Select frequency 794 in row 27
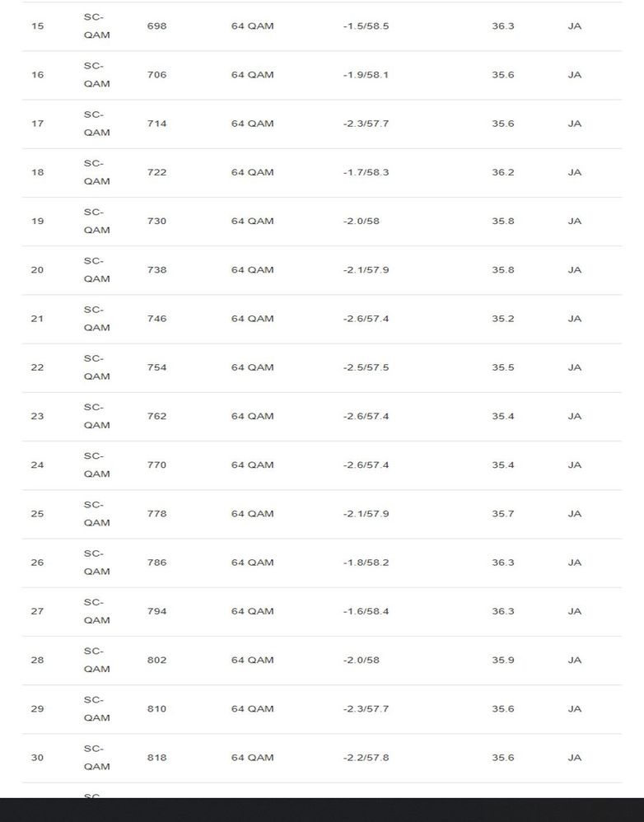The width and height of the screenshot is (644, 822). pyautogui.click(x=156, y=611)
